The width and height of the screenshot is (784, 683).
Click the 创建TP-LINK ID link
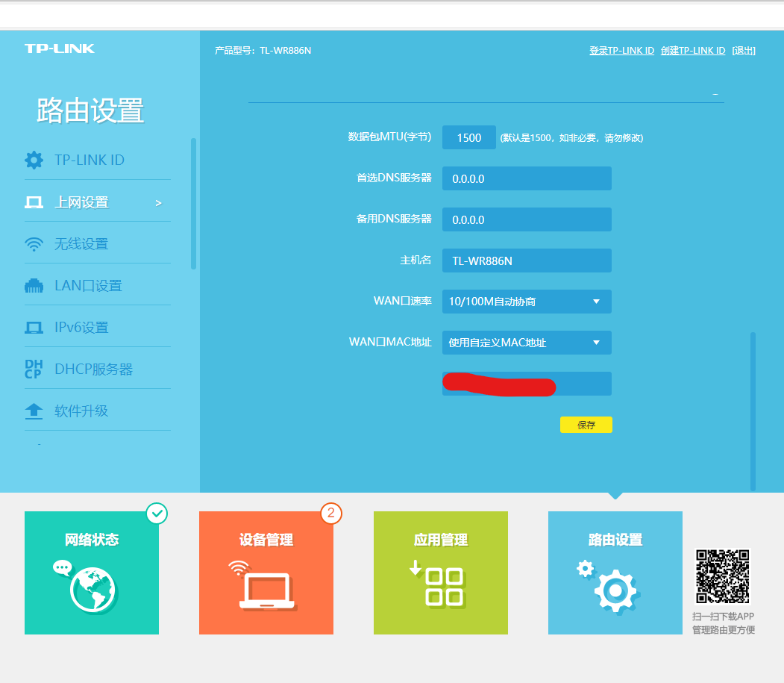[693, 51]
